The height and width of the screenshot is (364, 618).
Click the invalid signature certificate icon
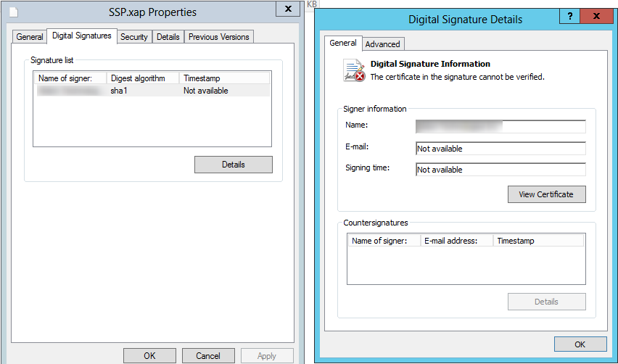(x=354, y=70)
